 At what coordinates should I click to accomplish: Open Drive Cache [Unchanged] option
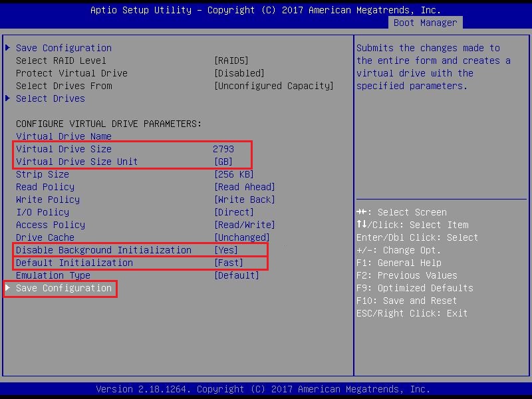(x=241, y=237)
